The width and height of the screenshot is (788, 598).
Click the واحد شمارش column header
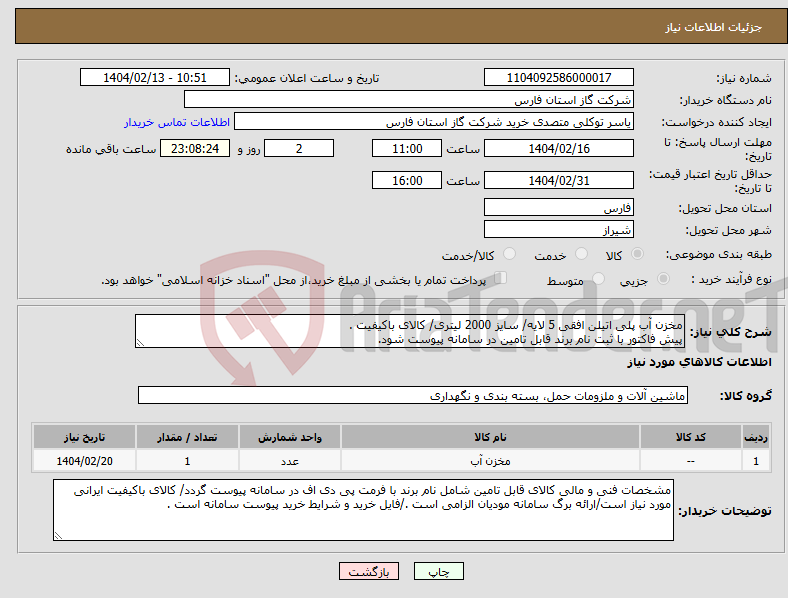(290, 437)
